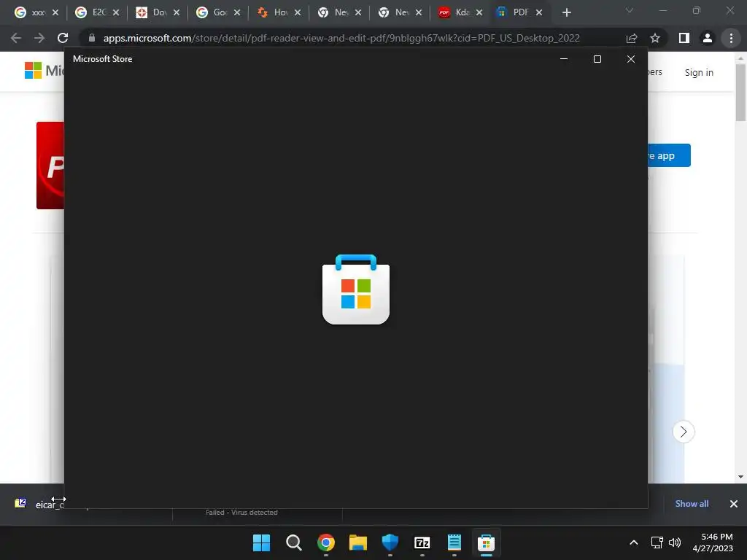Click the address bar URL
Viewport: 747px width, 560px height.
click(x=341, y=38)
